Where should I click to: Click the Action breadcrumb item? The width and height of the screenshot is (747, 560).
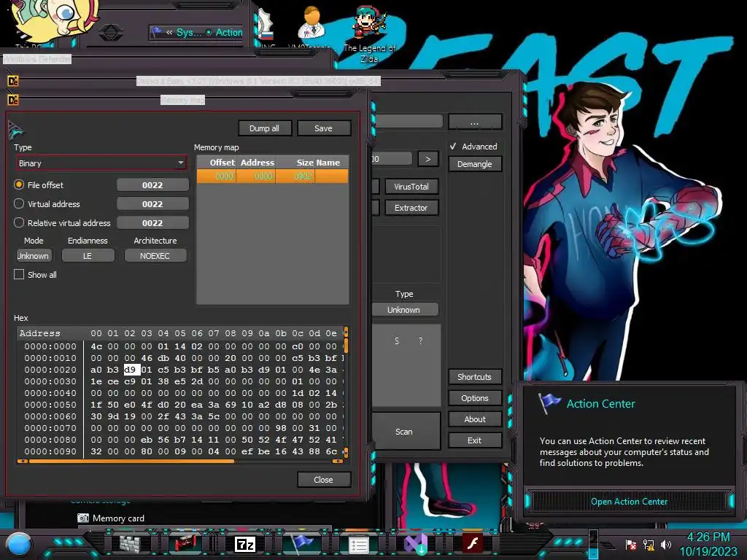(229, 32)
